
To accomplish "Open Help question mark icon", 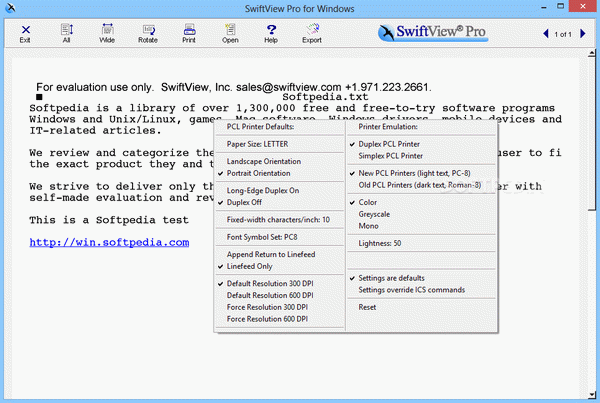I will click(x=271, y=34).
